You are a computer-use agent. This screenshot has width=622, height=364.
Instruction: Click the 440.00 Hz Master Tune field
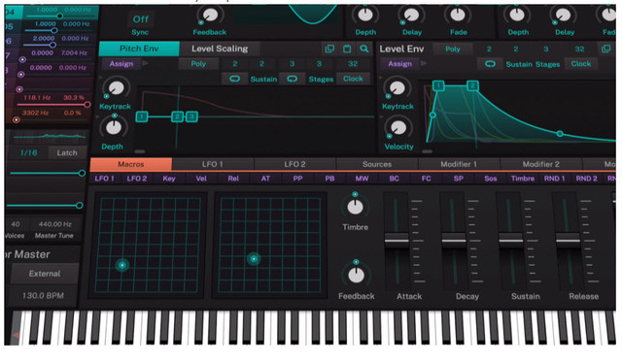pyautogui.click(x=54, y=224)
